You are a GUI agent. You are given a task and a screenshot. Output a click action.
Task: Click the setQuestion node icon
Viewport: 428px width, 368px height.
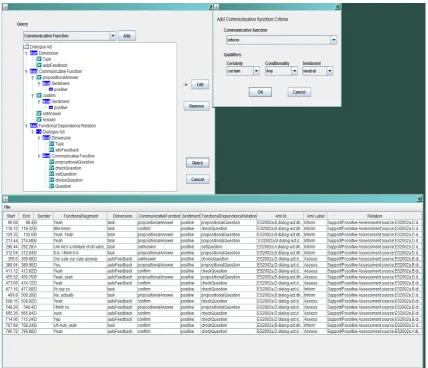(x=52, y=174)
